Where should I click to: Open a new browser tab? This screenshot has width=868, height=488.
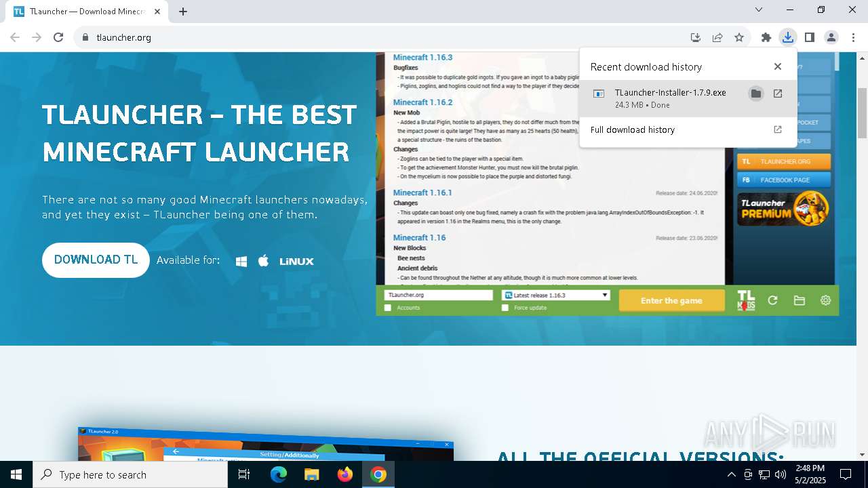pos(183,11)
